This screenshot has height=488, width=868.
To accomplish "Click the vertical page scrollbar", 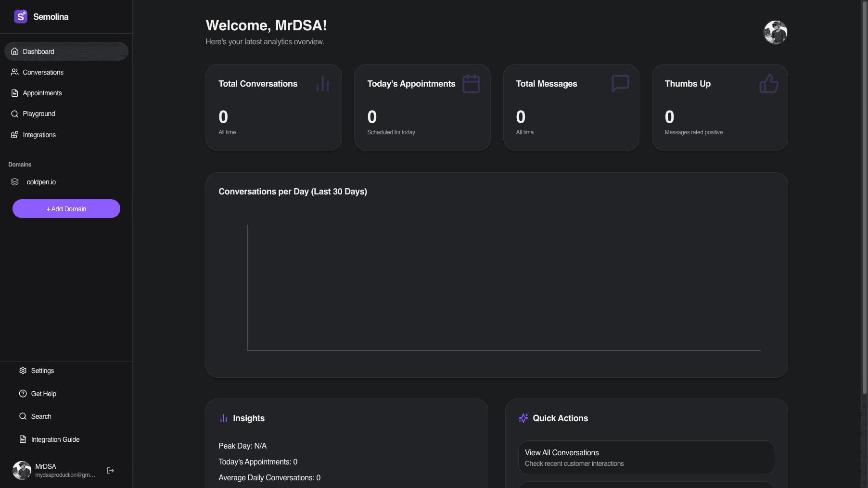I will [864, 193].
